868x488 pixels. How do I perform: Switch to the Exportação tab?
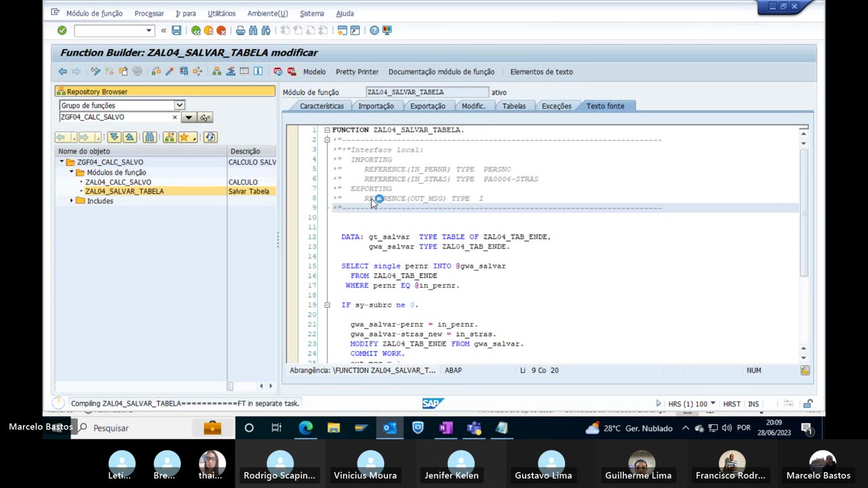coord(427,106)
